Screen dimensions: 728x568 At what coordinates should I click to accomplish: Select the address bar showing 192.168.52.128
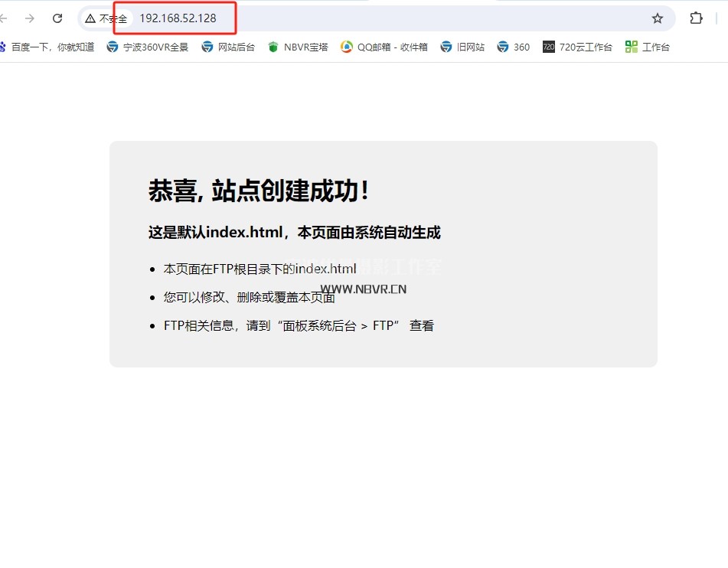[x=376, y=18]
